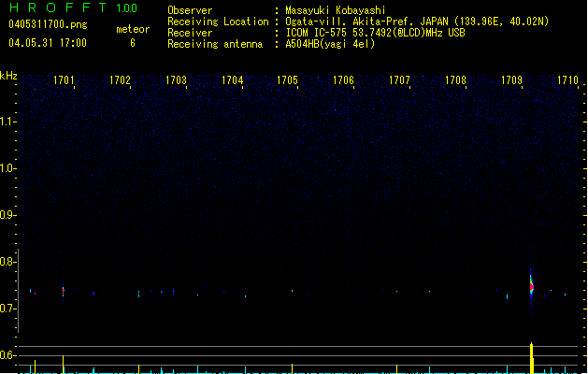This screenshot has height=374, width=588.
Task: Click the 0.9 kHz axis label
Action: pos(7,215)
